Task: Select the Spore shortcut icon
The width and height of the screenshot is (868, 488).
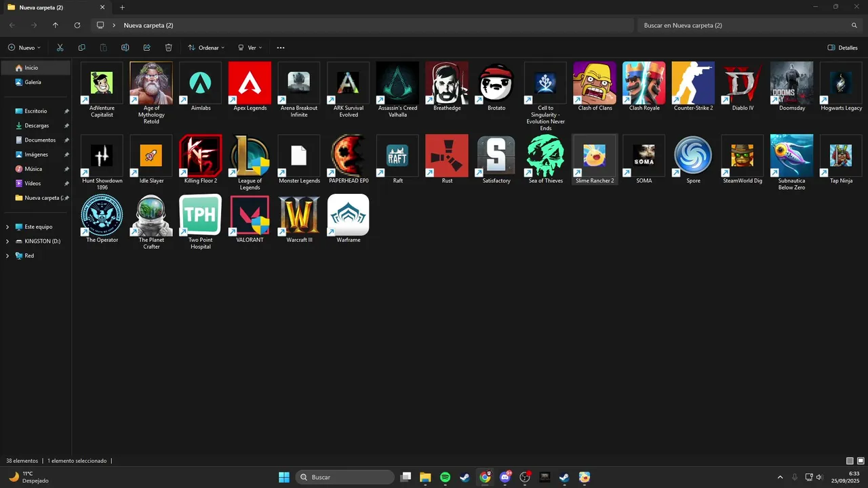Action: coord(693,155)
